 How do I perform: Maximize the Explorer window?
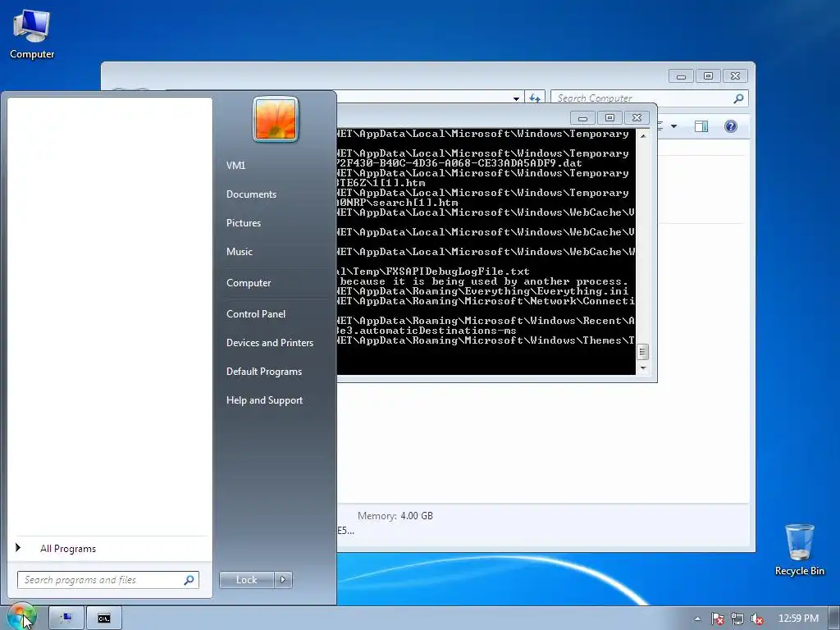(708, 76)
